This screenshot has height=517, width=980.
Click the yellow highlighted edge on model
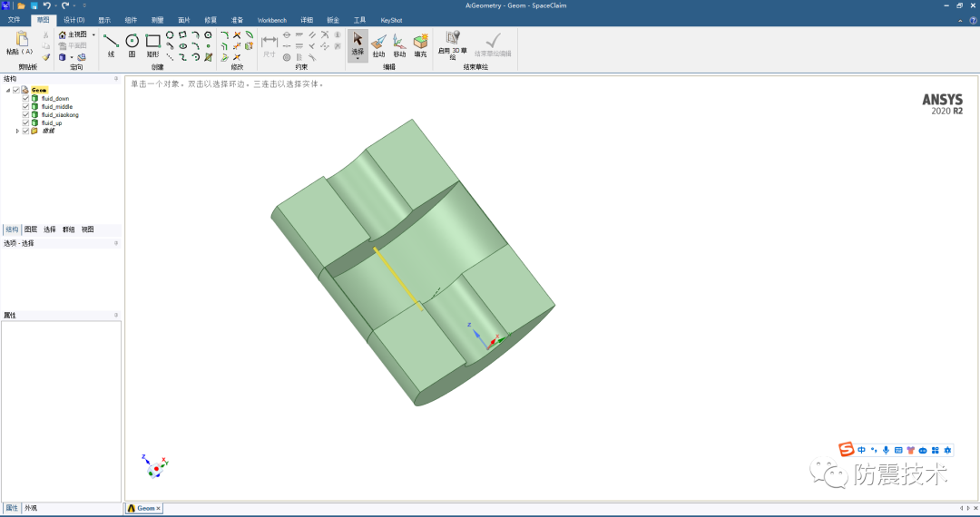[398, 278]
